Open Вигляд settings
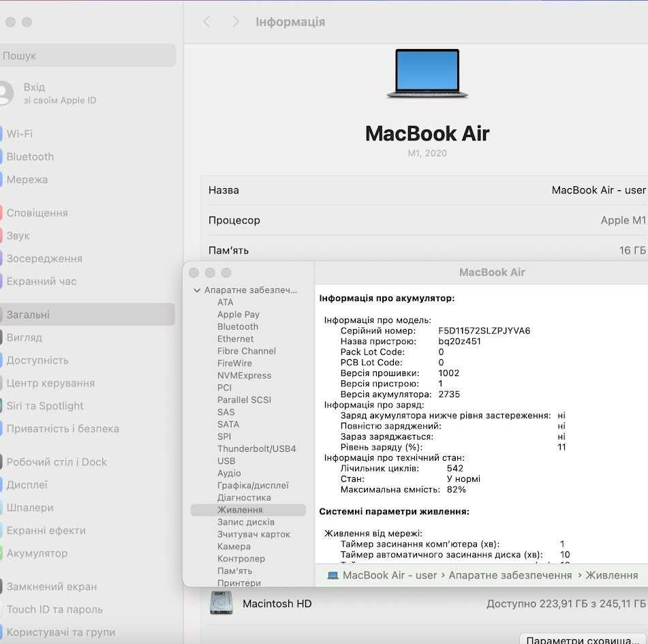This screenshot has width=648, height=644. (x=25, y=337)
